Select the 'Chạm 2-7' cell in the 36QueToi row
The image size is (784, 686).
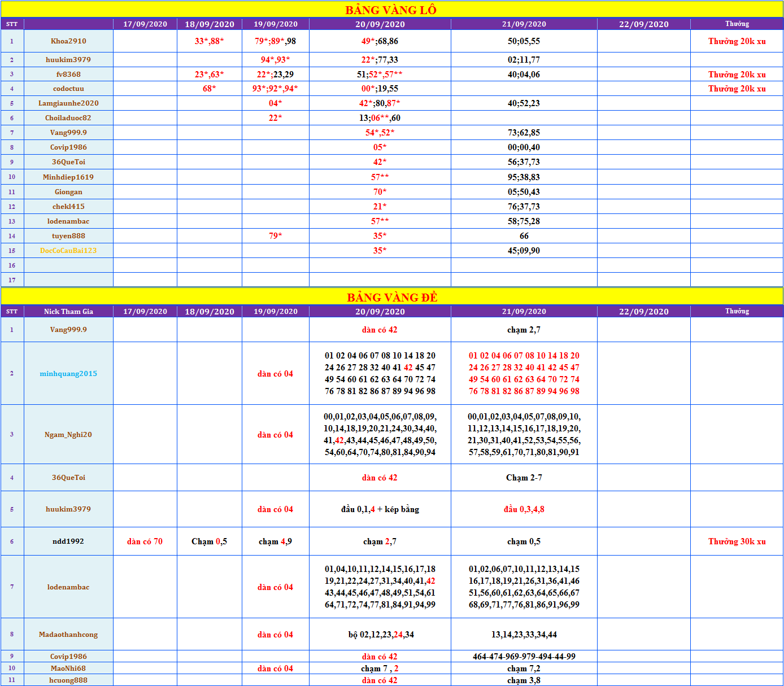pos(524,478)
